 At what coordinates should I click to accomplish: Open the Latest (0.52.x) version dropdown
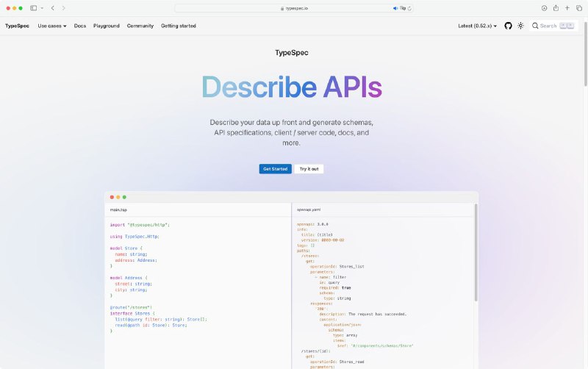pos(477,26)
